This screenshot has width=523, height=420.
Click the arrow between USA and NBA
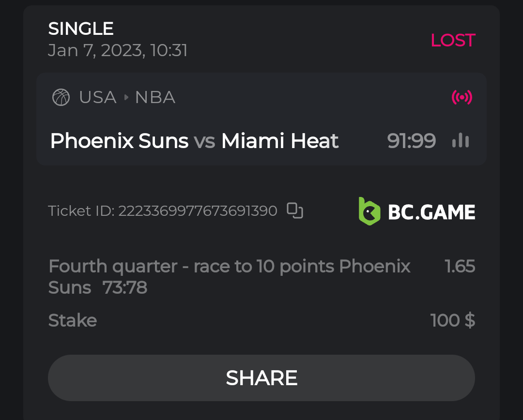coord(126,97)
